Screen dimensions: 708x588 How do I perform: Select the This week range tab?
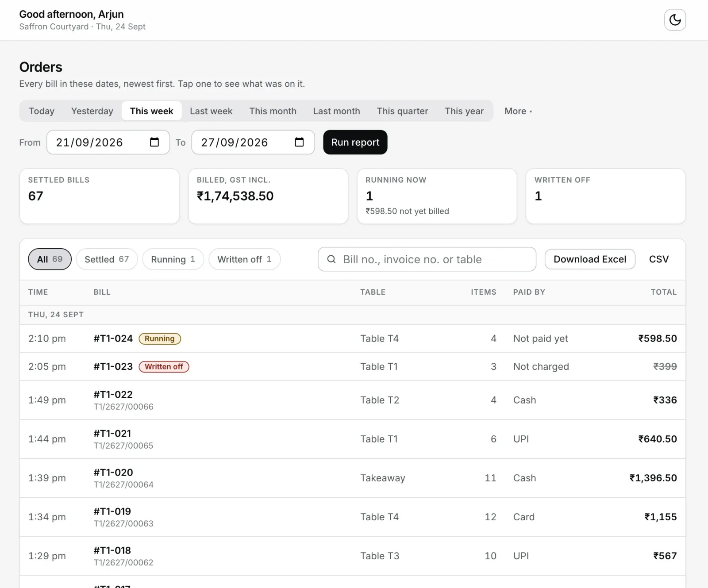(151, 111)
